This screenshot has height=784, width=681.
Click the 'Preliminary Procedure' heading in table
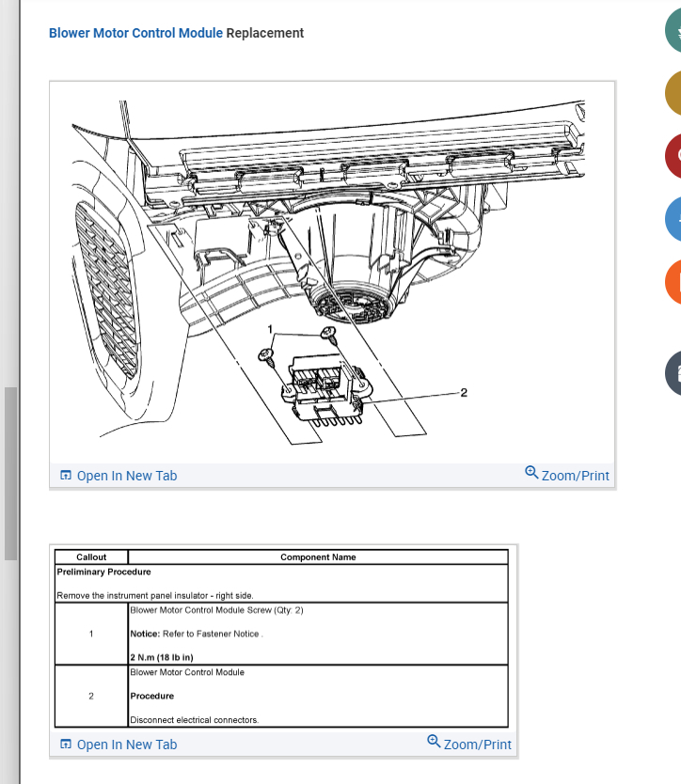(x=103, y=572)
